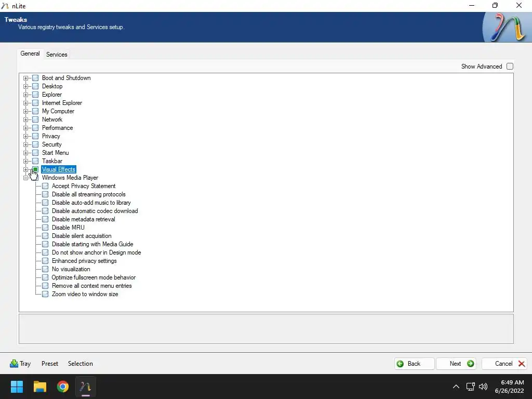
Task: Check Optimize fullscreen mode behavior
Action: [x=45, y=277]
